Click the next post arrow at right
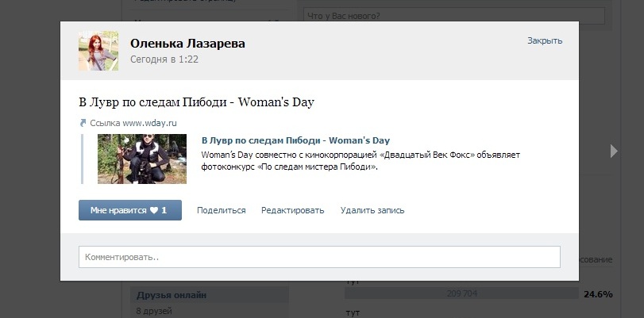 tap(614, 151)
